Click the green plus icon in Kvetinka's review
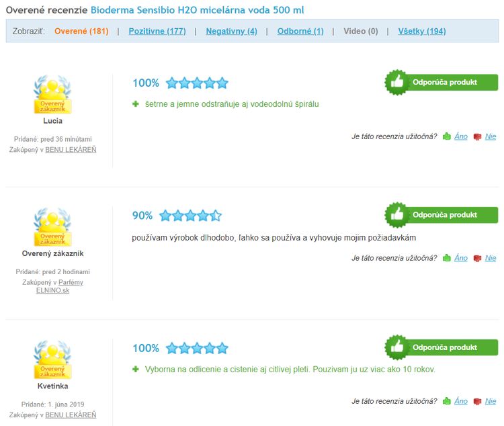The image size is (504, 426). click(x=136, y=369)
